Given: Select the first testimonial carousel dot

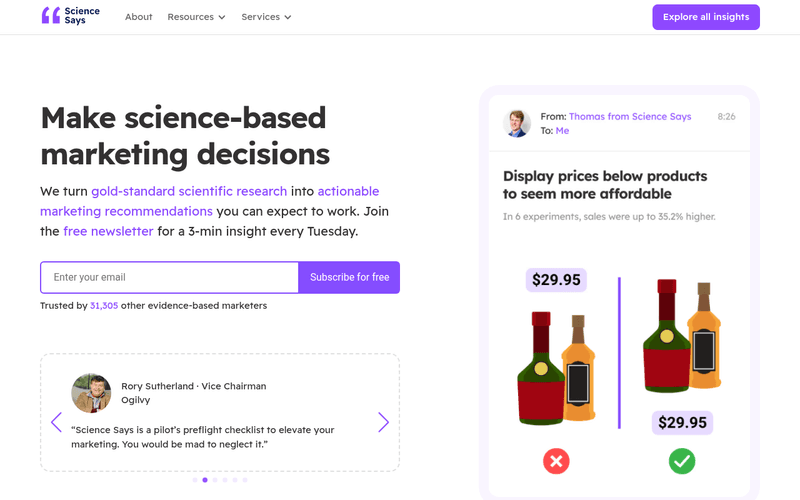Looking at the screenshot, I should (x=194, y=480).
